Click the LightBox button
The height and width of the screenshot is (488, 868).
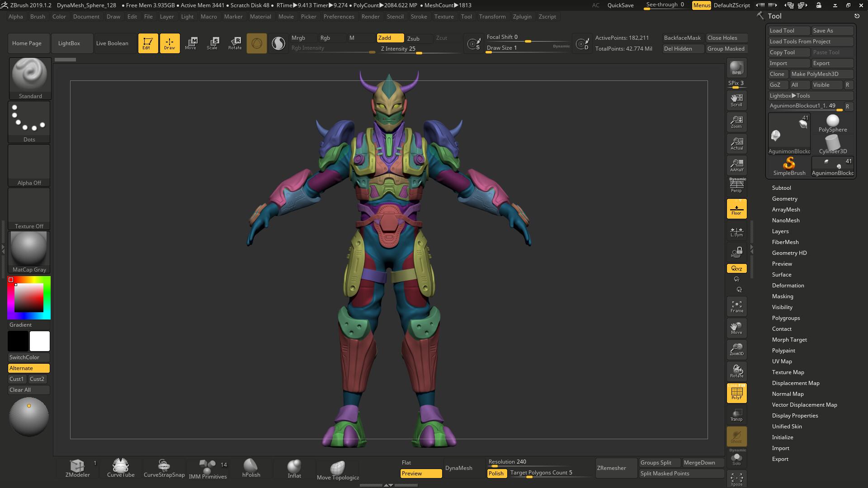pos(72,43)
